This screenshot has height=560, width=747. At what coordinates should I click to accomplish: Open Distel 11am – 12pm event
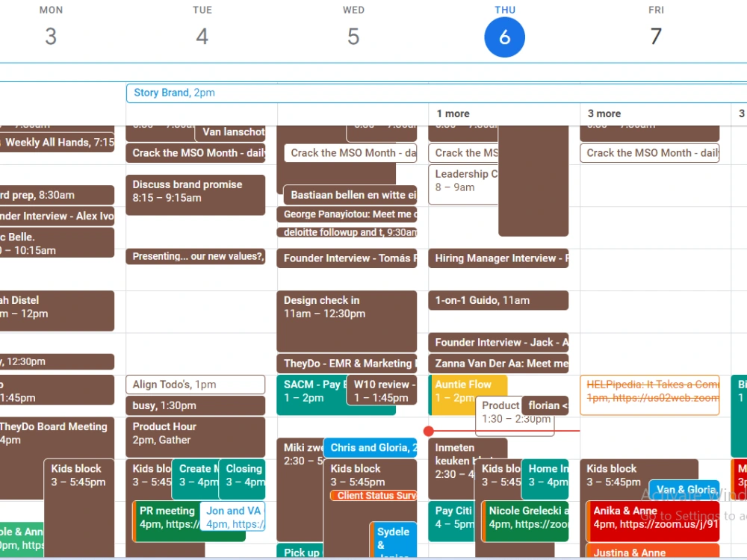(x=58, y=311)
